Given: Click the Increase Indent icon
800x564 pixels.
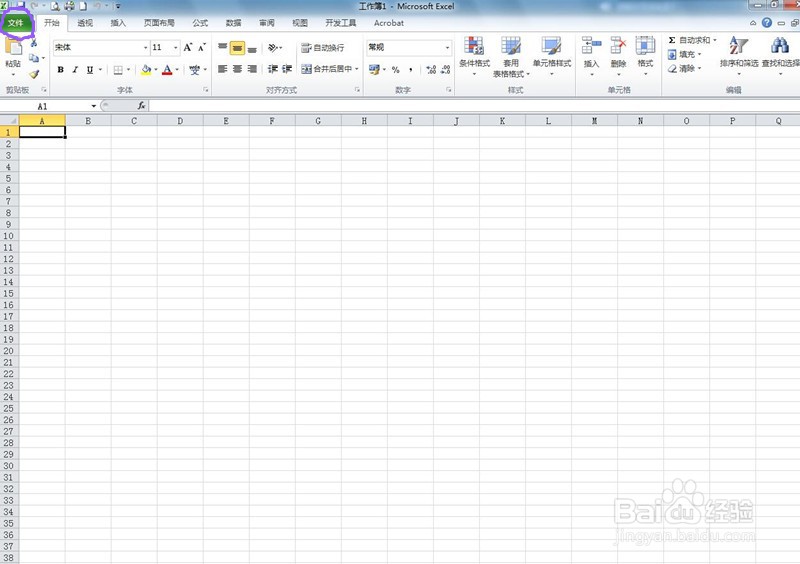Looking at the screenshot, I should pos(287,69).
